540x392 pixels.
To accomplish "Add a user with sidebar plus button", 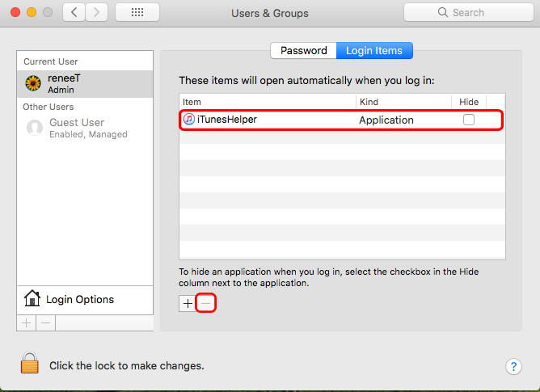I will [x=27, y=322].
